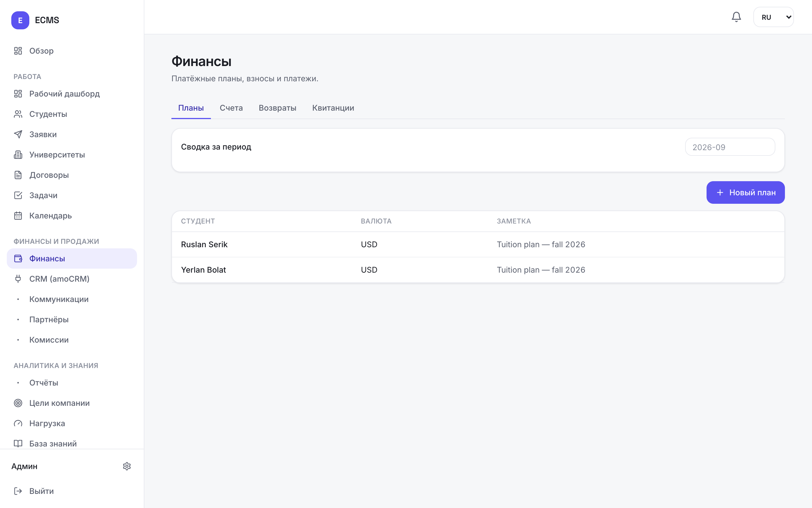This screenshot has height=508, width=812.
Task: Click the СТУДЕНТ column header
Action: tap(198, 221)
